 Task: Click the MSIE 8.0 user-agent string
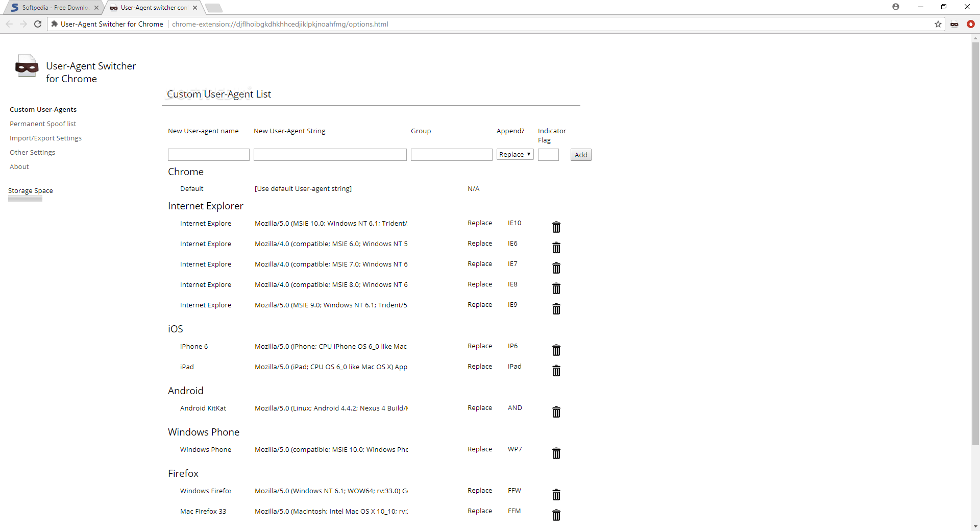click(x=331, y=284)
